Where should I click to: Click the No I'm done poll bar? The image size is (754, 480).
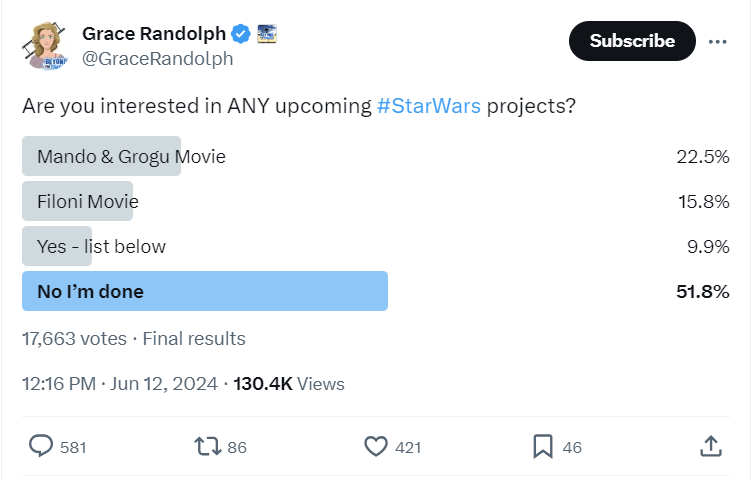click(204, 291)
